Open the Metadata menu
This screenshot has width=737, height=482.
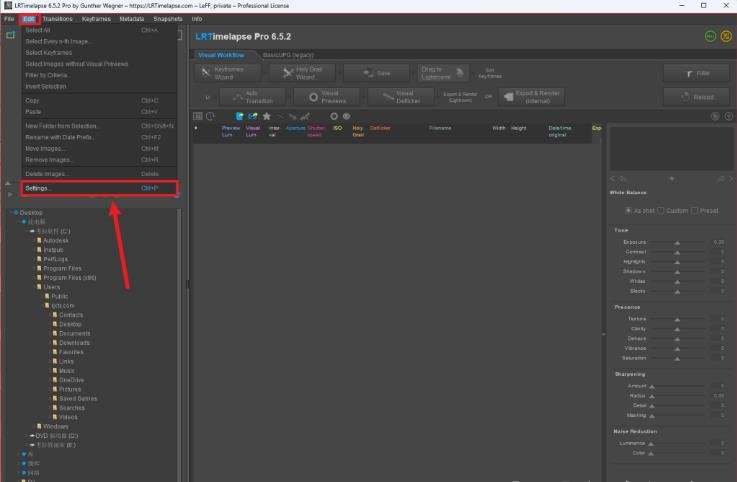tap(132, 19)
